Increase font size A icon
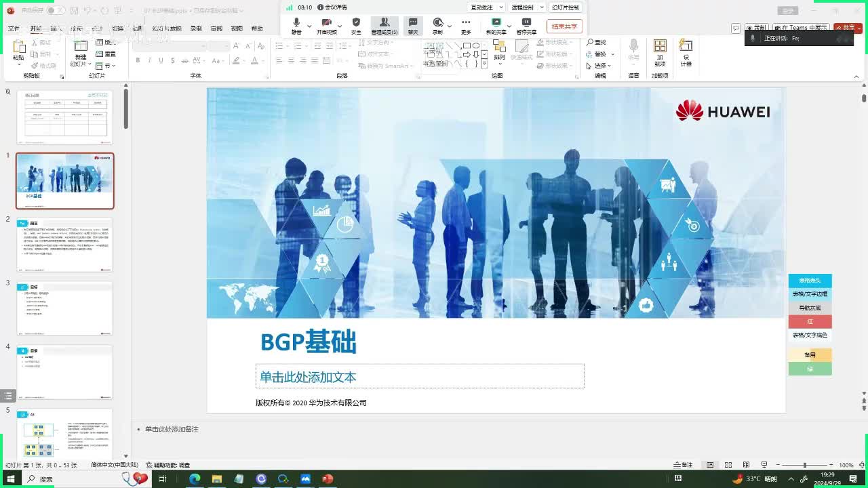Viewport: 868px width, 488px height. tap(236, 45)
